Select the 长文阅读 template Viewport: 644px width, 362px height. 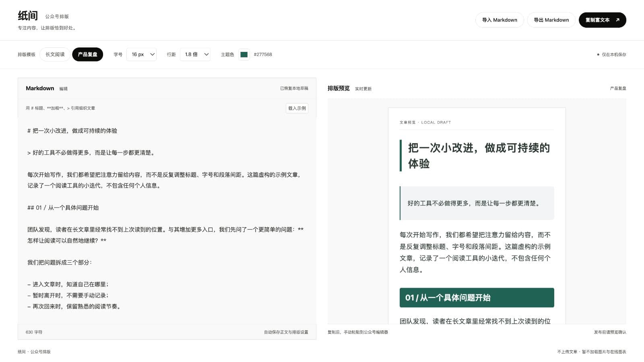tap(55, 54)
